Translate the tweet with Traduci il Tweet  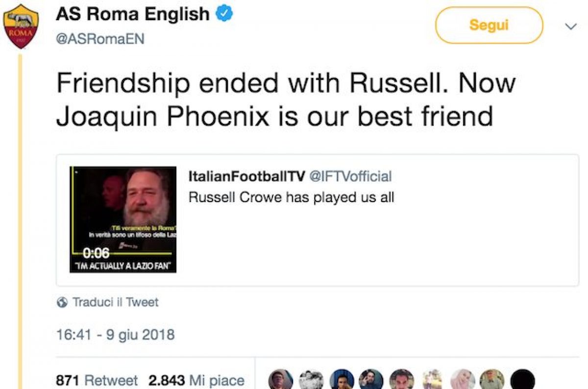coord(116,302)
